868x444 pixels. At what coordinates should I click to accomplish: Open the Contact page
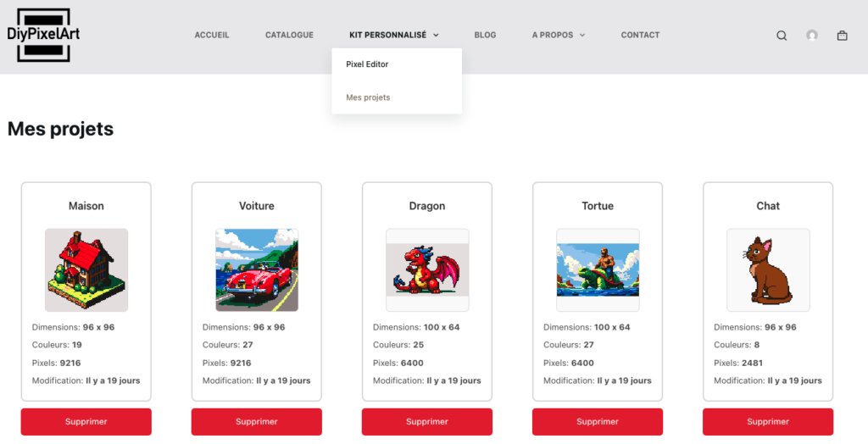click(x=641, y=35)
